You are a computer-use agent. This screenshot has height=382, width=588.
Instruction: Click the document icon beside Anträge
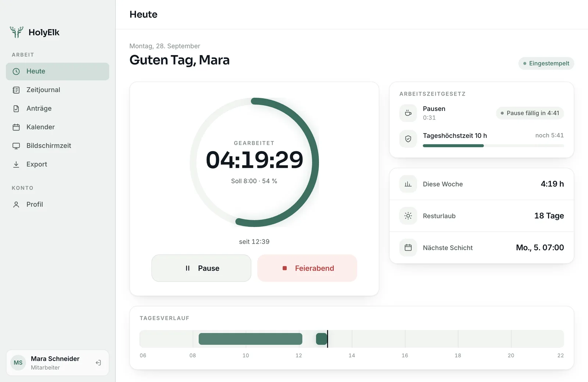[16, 109]
